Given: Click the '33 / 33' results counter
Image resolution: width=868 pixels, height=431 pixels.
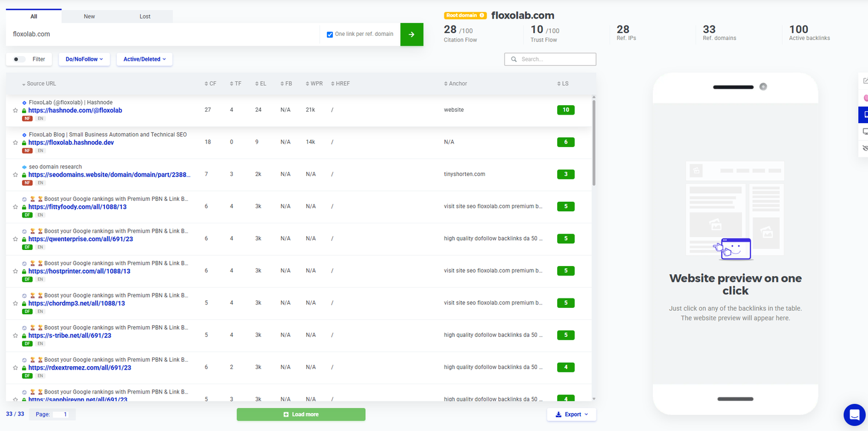Looking at the screenshot, I should pyautogui.click(x=15, y=414).
